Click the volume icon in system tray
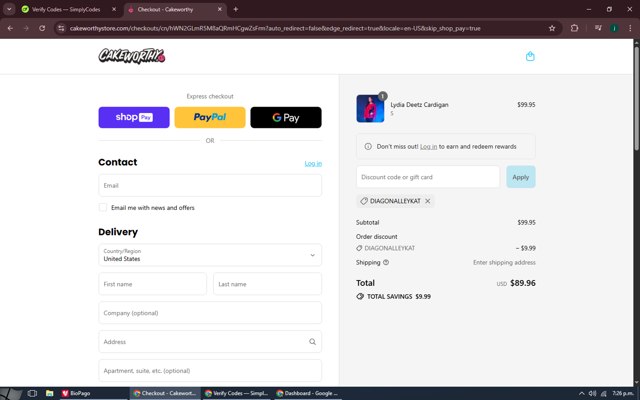The height and width of the screenshot is (400, 640). pyautogui.click(x=592, y=393)
